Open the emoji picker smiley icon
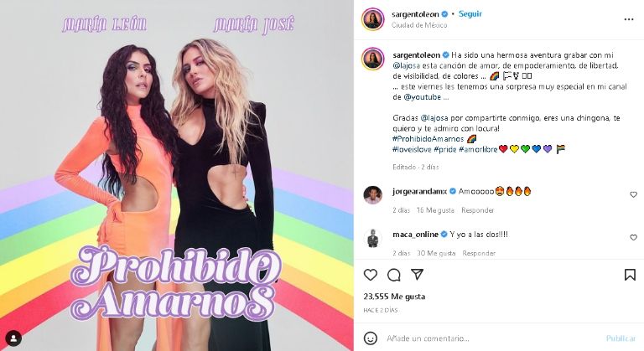This screenshot has height=351, width=644. pos(371,338)
